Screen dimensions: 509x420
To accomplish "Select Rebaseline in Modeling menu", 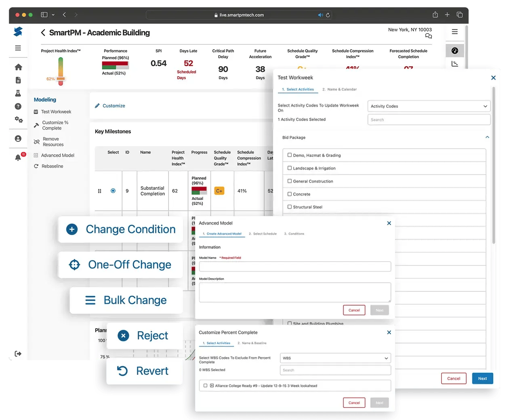I will (x=48, y=166).
